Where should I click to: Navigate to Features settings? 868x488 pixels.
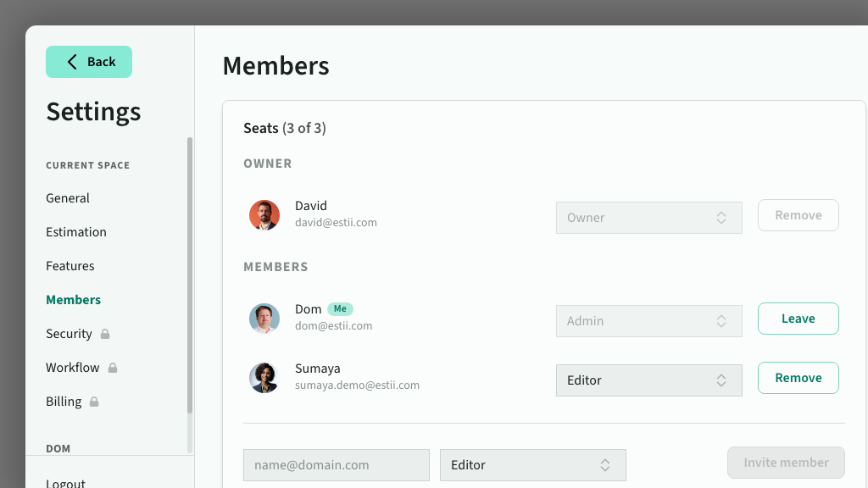[70, 266]
